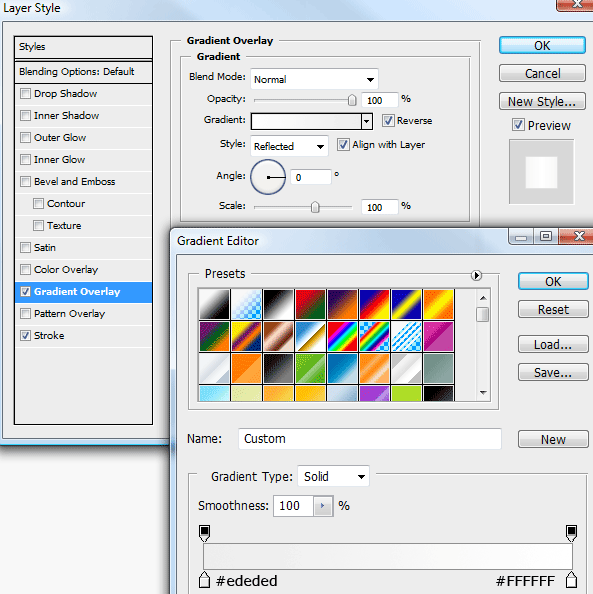Click the right opacity stop above gradient bar
The image size is (593, 594).
click(x=571, y=533)
